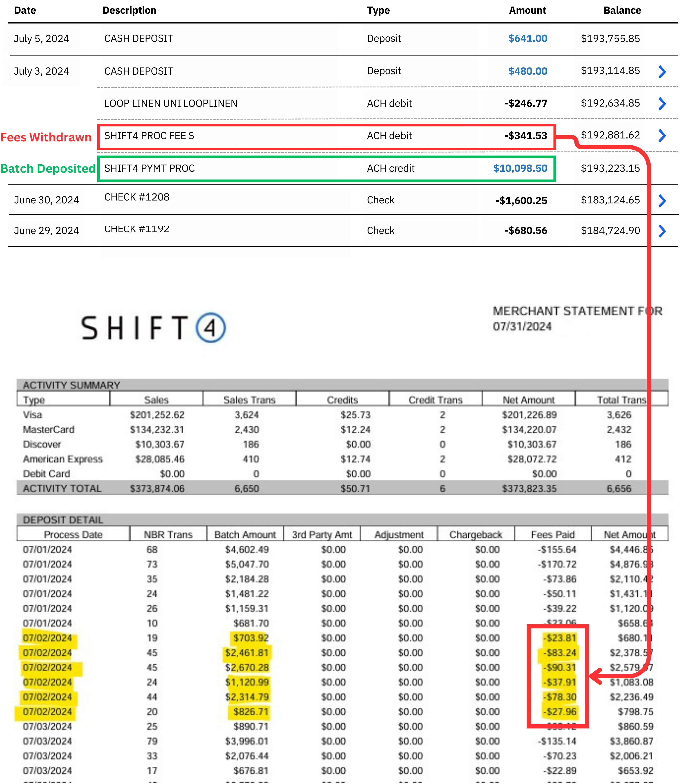Click highlighted $2,461.81 batch amount
695x784 pixels.
(247, 653)
